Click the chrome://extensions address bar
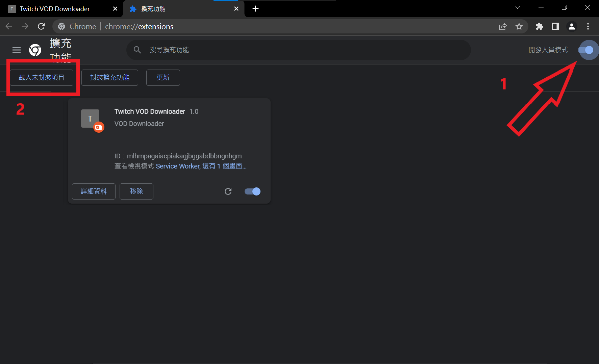 coord(291,26)
